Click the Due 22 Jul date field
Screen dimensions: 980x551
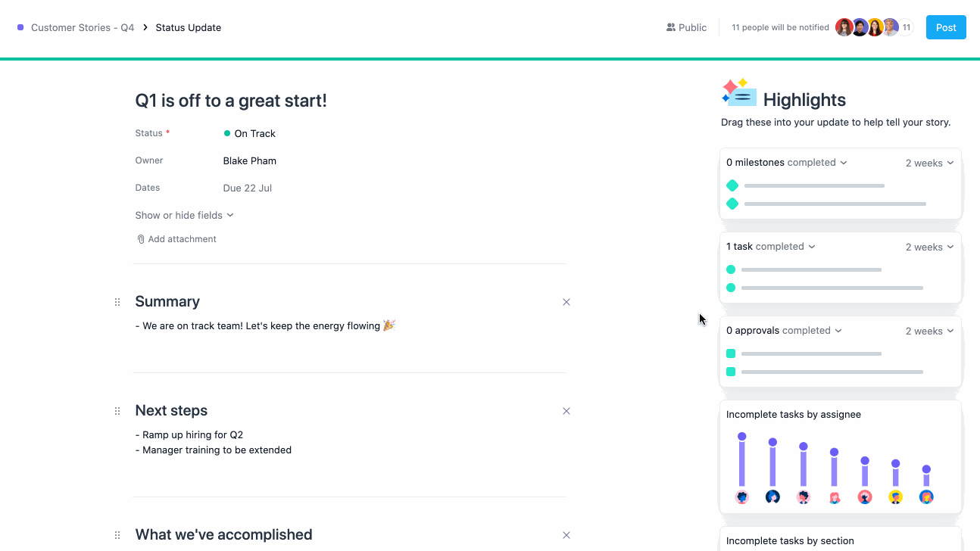click(248, 188)
